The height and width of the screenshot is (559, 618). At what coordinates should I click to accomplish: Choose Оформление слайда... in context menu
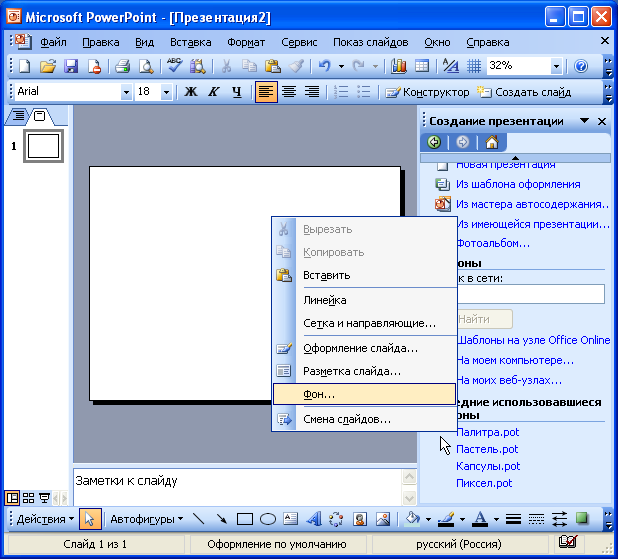point(364,348)
